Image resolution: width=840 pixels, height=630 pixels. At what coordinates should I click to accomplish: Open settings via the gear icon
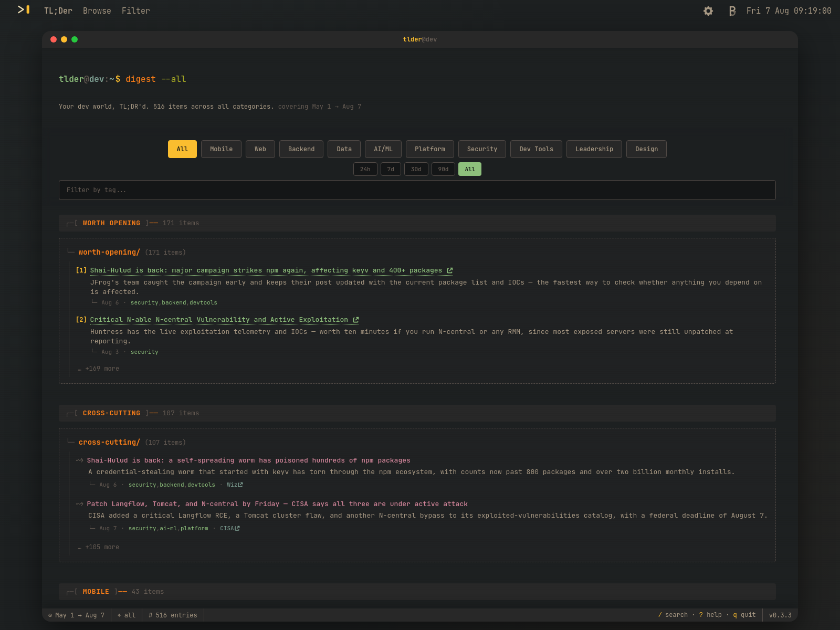coord(708,11)
